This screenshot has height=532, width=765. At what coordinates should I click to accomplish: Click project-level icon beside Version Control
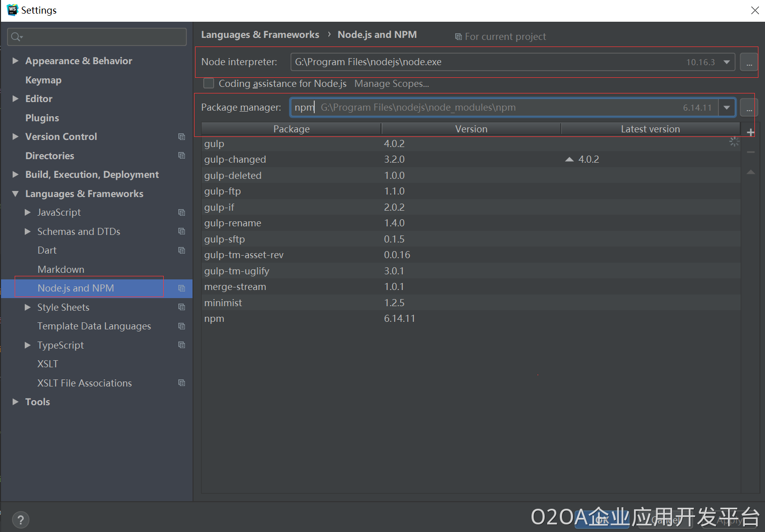point(181,137)
